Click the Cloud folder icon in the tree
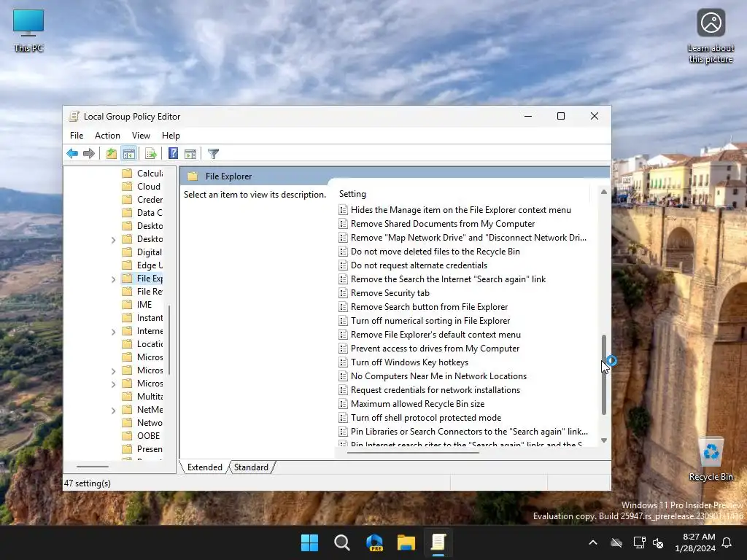 [127, 186]
